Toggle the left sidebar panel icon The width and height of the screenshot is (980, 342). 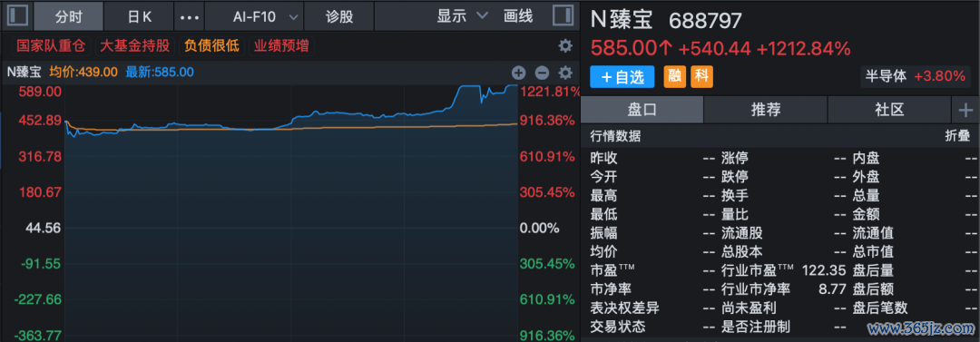pyautogui.click(x=17, y=16)
